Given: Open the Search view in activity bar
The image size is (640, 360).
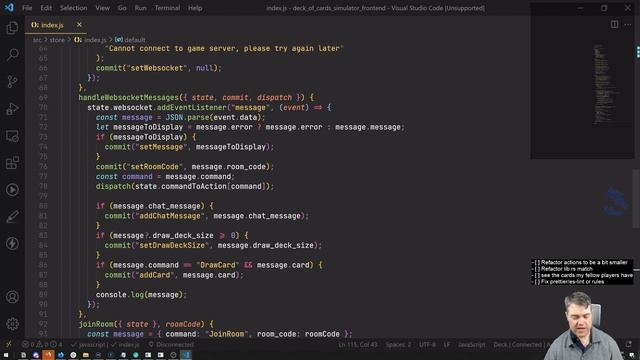Looking at the screenshot, I should (x=12, y=55).
